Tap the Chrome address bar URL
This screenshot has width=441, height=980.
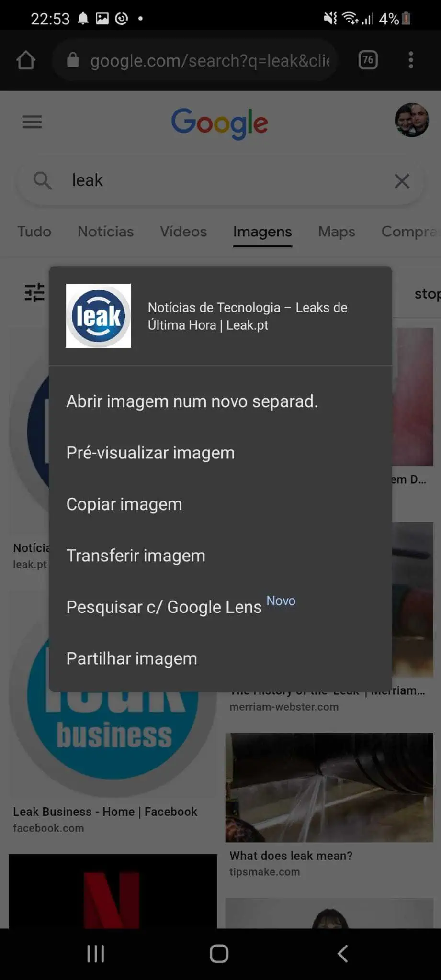coord(210,60)
